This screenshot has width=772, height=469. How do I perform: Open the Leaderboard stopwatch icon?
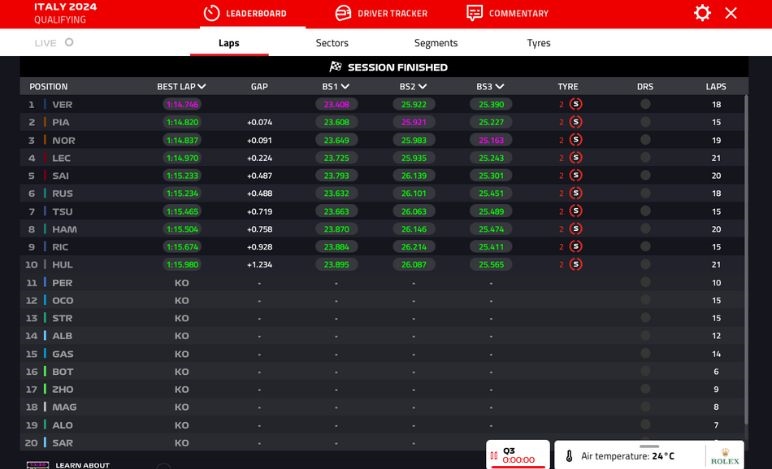pyautogui.click(x=211, y=13)
